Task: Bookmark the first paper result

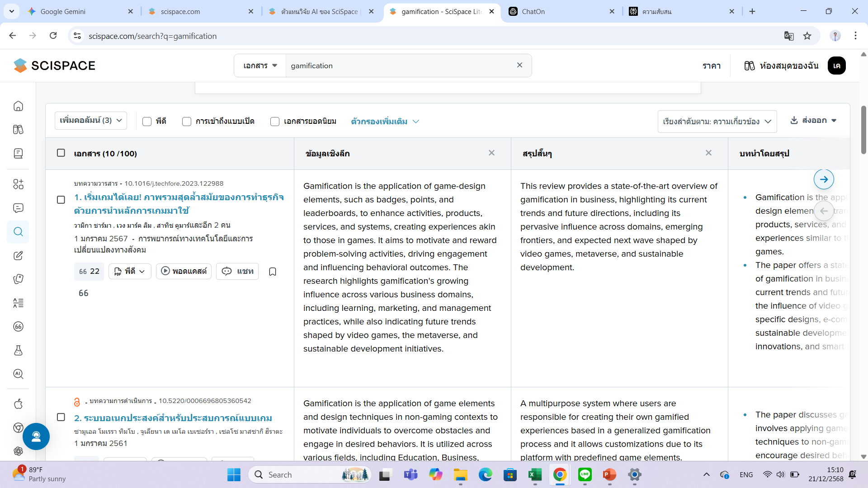Action: (273, 272)
